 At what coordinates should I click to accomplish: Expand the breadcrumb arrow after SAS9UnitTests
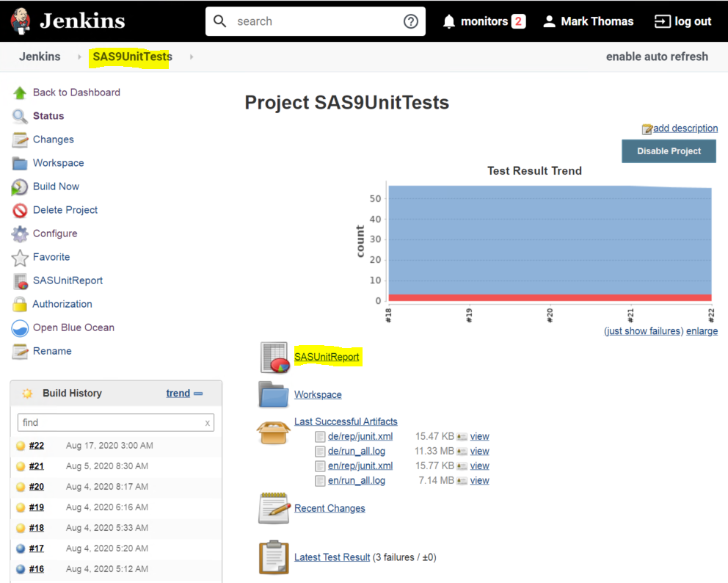pos(192,57)
